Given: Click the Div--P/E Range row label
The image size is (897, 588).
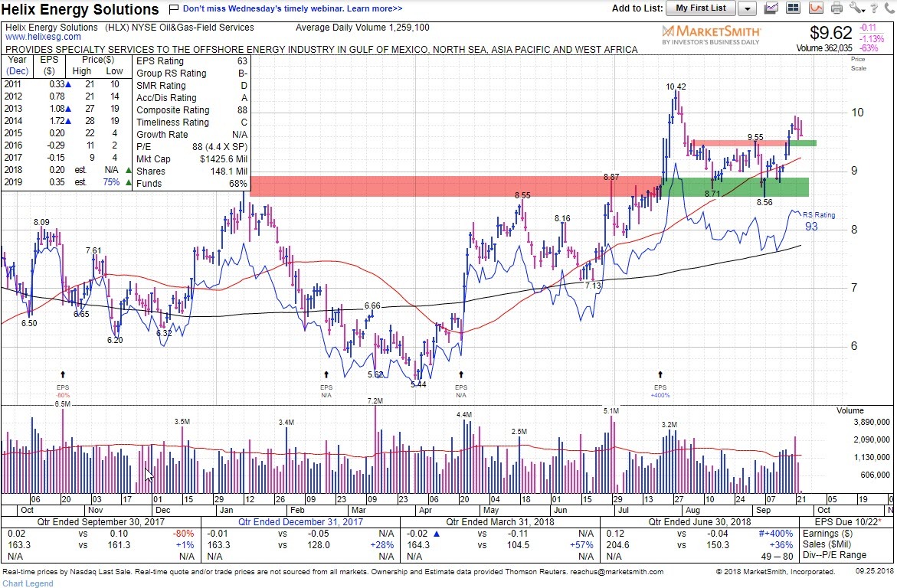Looking at the screenshot, I should 834,555.
